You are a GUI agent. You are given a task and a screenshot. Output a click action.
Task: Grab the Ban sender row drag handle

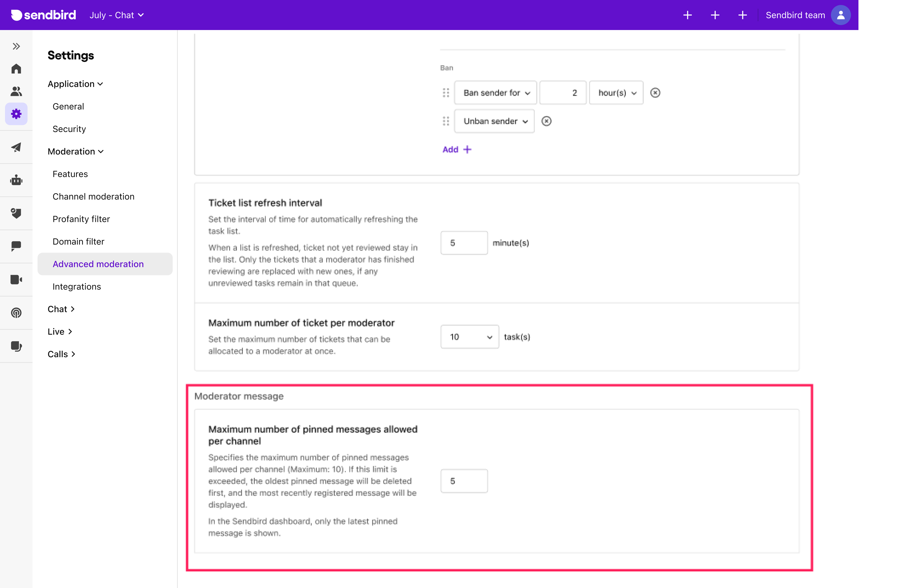(x=446, y=93)
